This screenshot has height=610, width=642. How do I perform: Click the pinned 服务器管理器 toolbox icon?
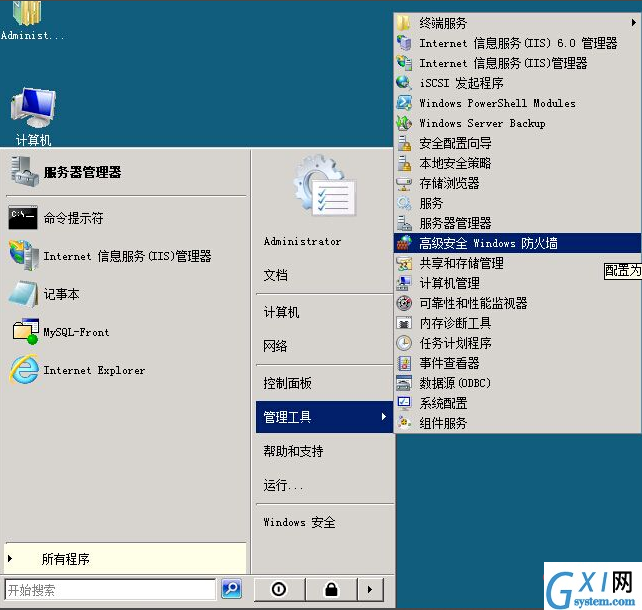pos(24,172)
